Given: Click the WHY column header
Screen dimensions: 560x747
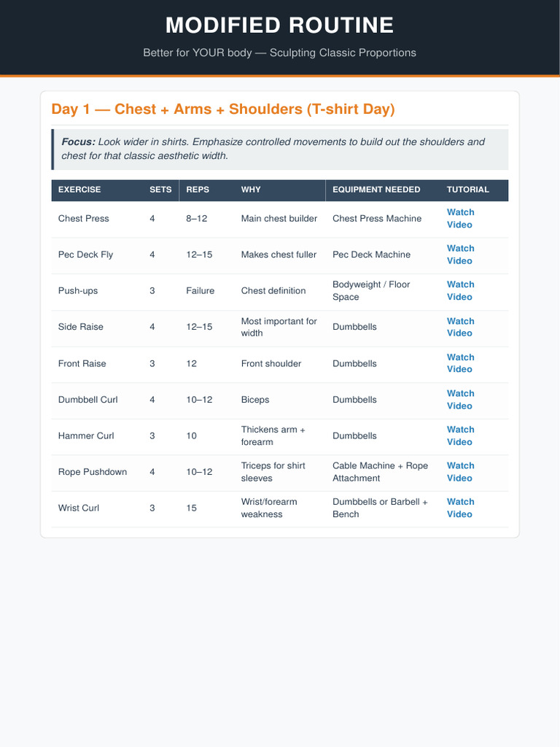Looking at the screenshot, I should pos(251,190).
